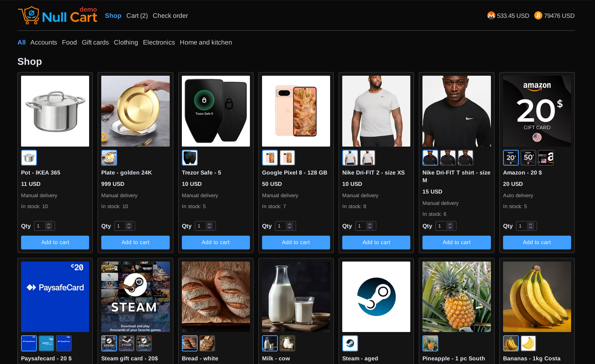Select second Nike Dri-FIT 2 thumbnail

point(367,158)
